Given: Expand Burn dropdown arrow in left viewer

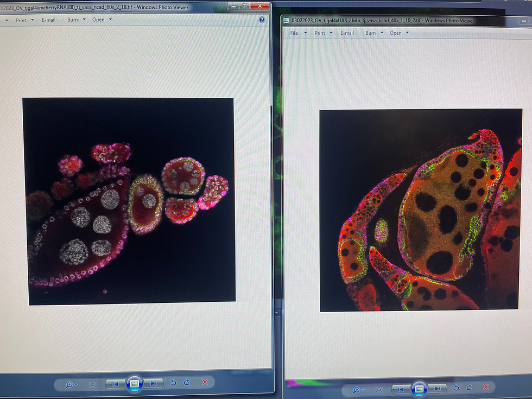Looking at the screenshot, I should coord(84,20).
